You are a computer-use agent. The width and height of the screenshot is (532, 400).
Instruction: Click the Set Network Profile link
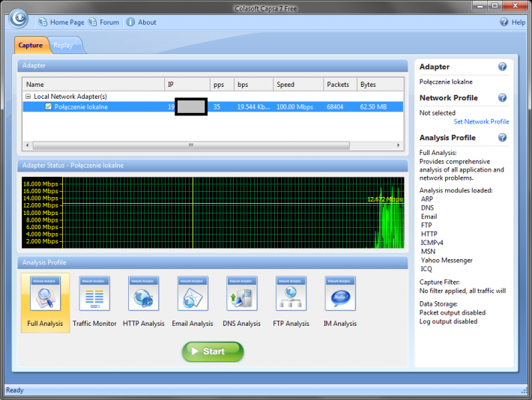pos(481,121)
